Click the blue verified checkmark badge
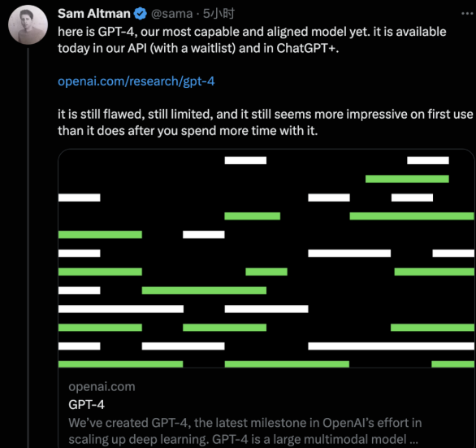 [141, 14]
